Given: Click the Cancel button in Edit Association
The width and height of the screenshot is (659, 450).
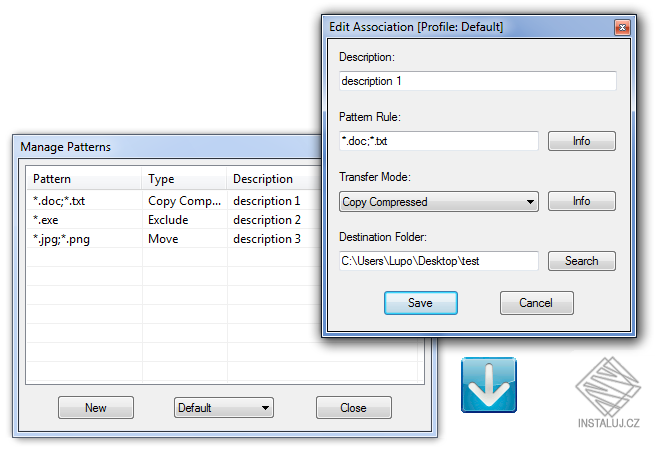Looking at the screenshot, I should coord(537,303).
